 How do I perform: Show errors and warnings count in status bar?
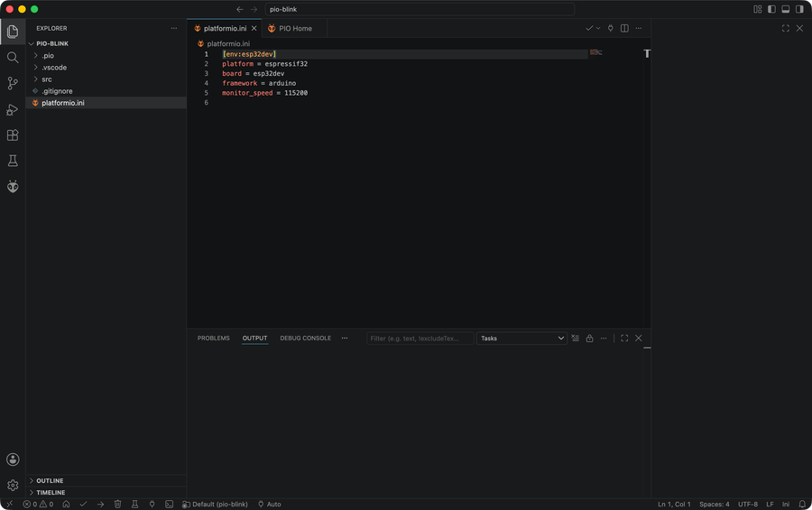pyautogui.click(x=38, y=505)
